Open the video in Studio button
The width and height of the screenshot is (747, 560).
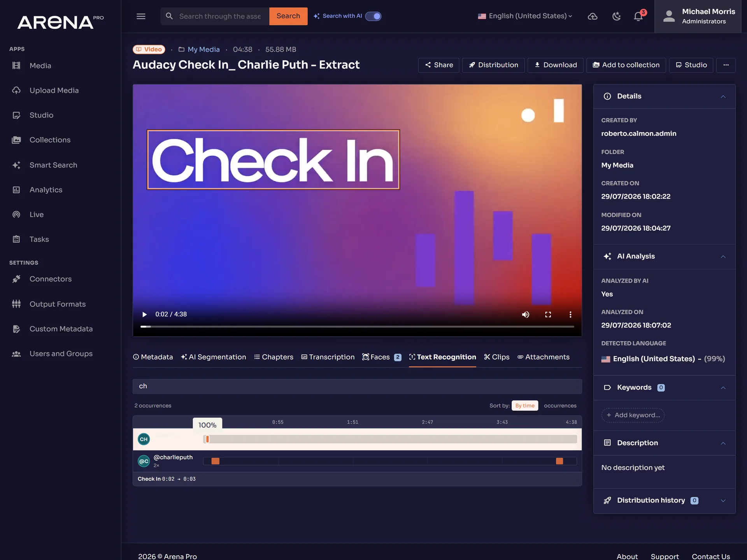coord(691,65)
